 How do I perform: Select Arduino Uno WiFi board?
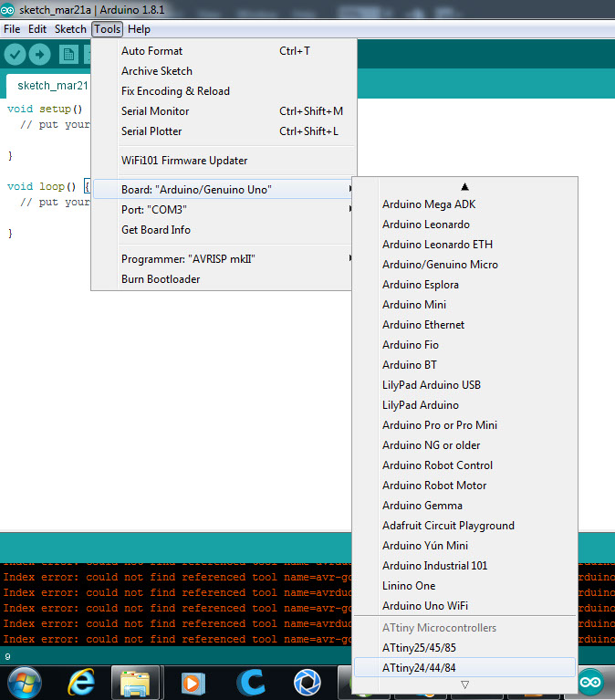click(x=464, y=606)
